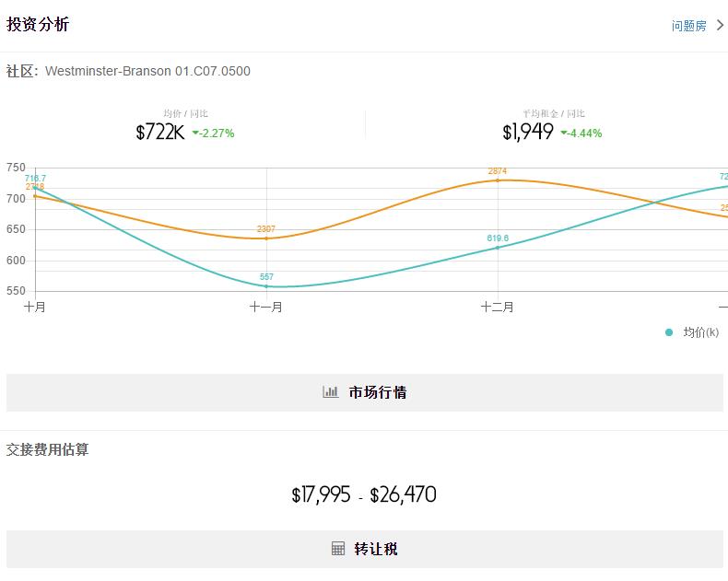Image resolution: width=728 pixels, height=581 pixels.
Task: Click the $722K average price value
Action: 160,133
